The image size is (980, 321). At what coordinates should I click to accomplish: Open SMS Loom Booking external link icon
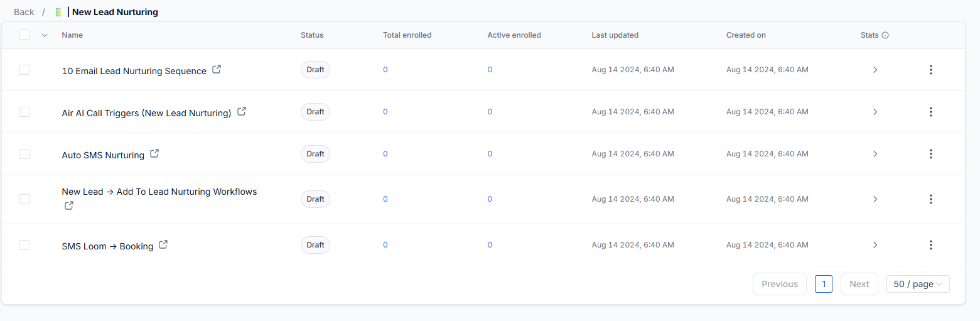pyautogui.click(x=163, y=245)
